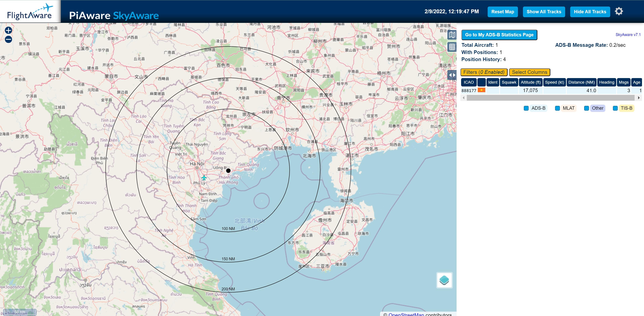
Task: Click distance value 41.0
Action: [x=591, y=90]
